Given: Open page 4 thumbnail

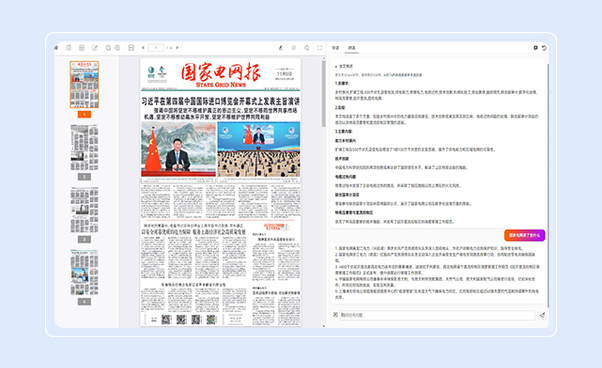Looking at the screenshot, I should 84,272.
